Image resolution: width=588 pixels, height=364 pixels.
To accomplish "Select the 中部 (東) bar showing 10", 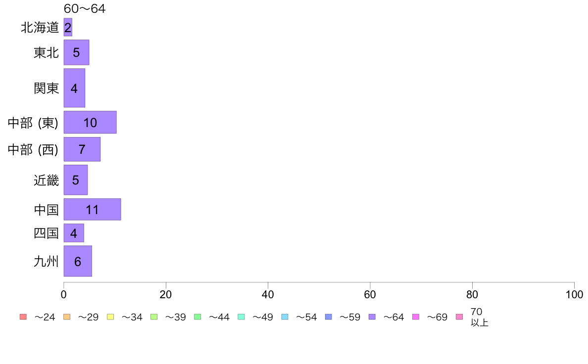I will click(90, 122).
